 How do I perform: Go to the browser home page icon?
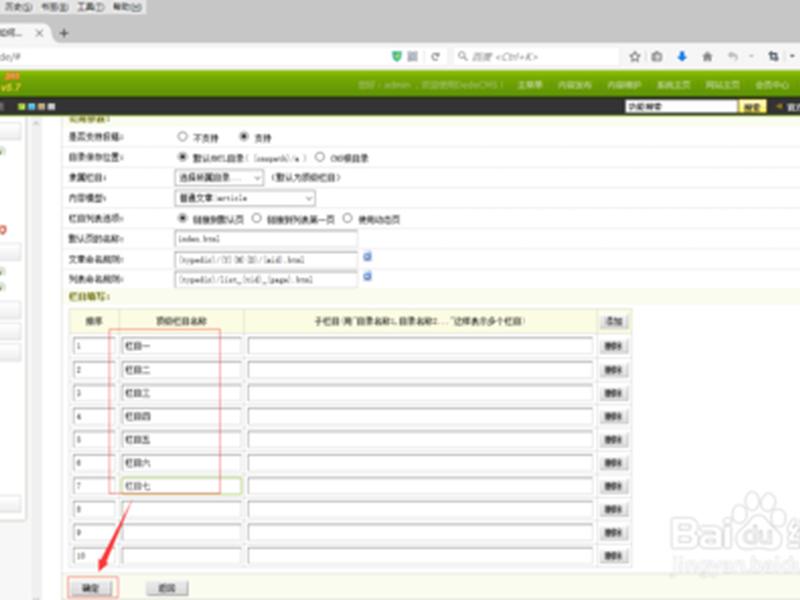pyautogui.click(x=707, y=57)
